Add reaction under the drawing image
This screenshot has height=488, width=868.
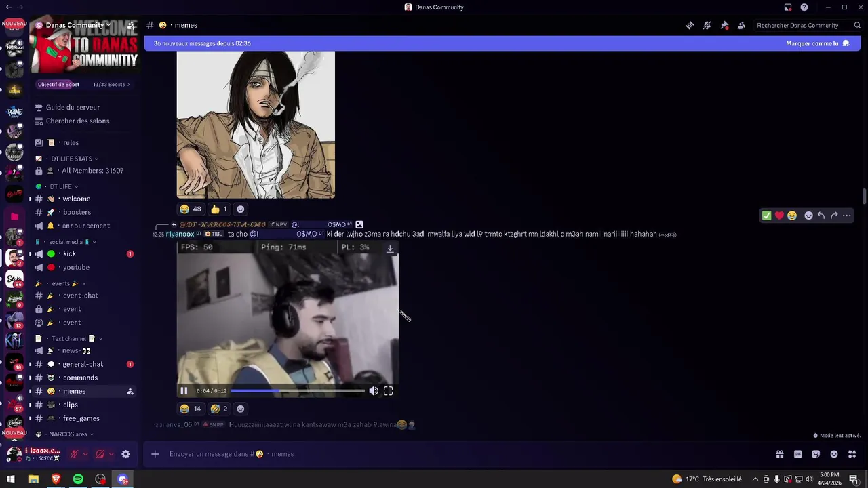pos(240,209)
